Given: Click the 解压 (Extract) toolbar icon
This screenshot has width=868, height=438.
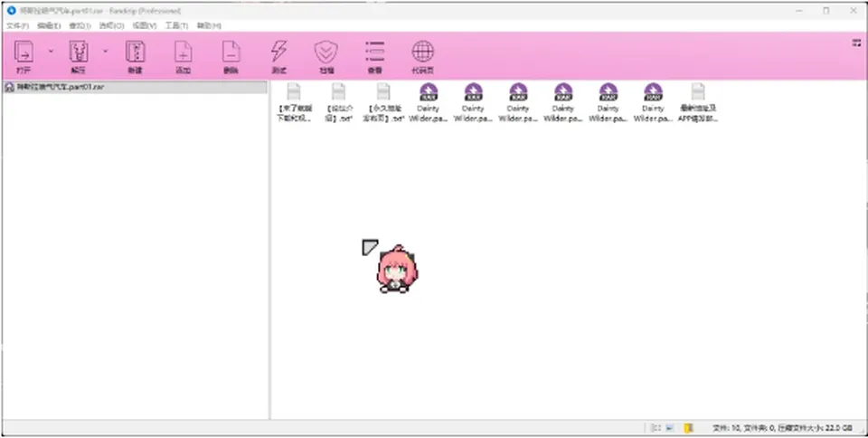Looking at the screenshot, I should [x=79, y=56].
